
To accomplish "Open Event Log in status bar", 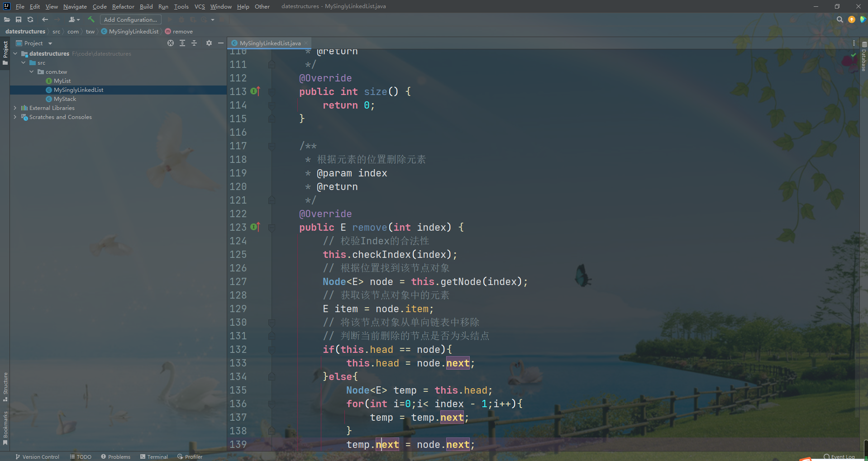I will tap(839, 456).
